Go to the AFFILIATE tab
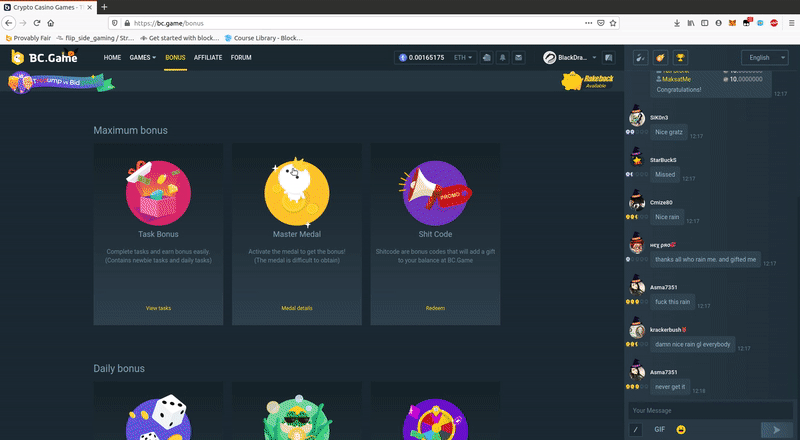The width and height of the screenshot is (800, 440). 208,58
